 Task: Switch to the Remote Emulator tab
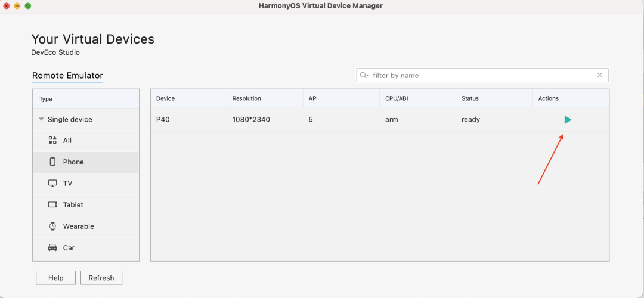click(x=67, y=76)
